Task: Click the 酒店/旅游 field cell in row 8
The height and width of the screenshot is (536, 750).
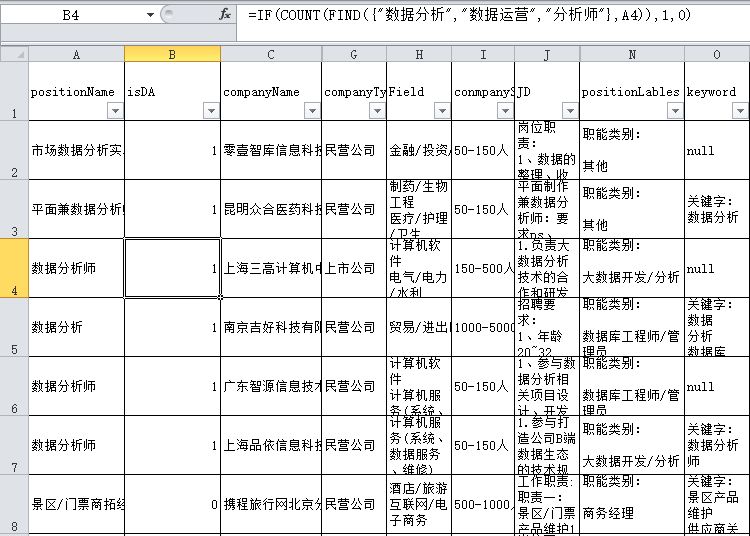Action: tap(419, 504)
